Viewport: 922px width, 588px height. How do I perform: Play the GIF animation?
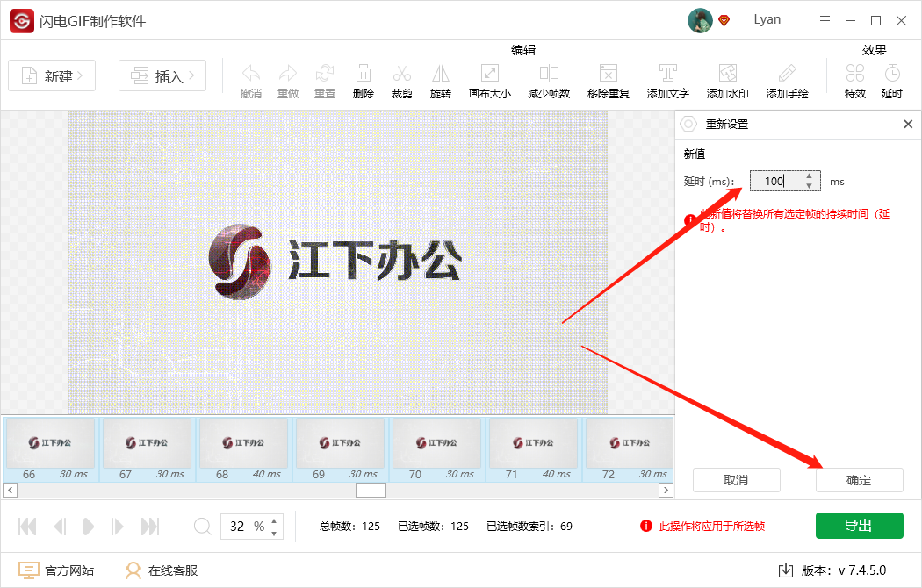pyautogui.click(x=88, y=527)
